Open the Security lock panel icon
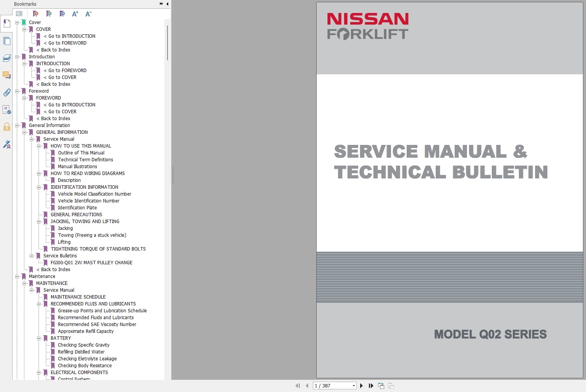 (x=6, y=127)
